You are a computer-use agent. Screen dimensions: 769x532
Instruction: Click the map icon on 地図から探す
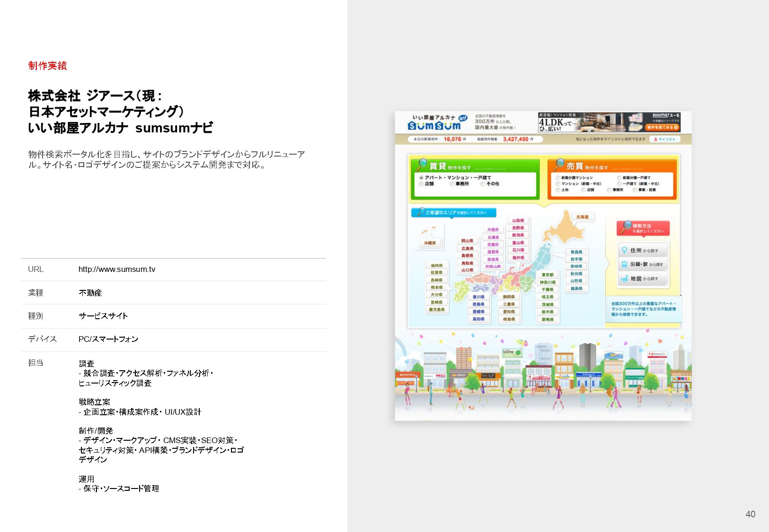(625, 279)
